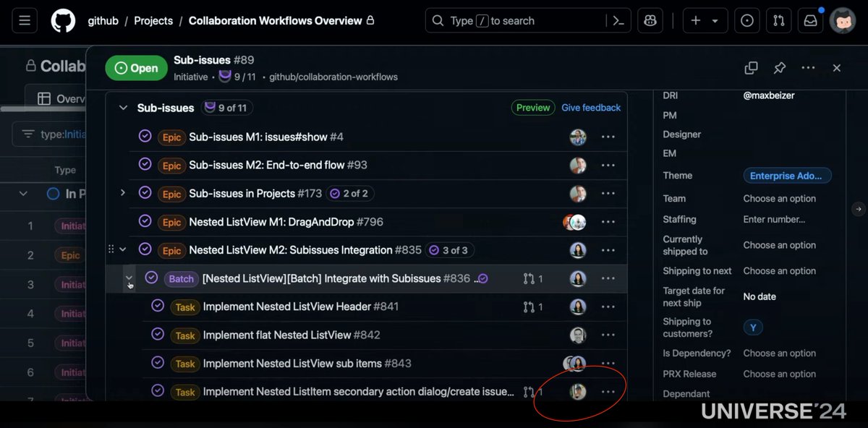Click @maxbeizer DRI value
This screenshot has width=868, height=428.
point(769,95)
